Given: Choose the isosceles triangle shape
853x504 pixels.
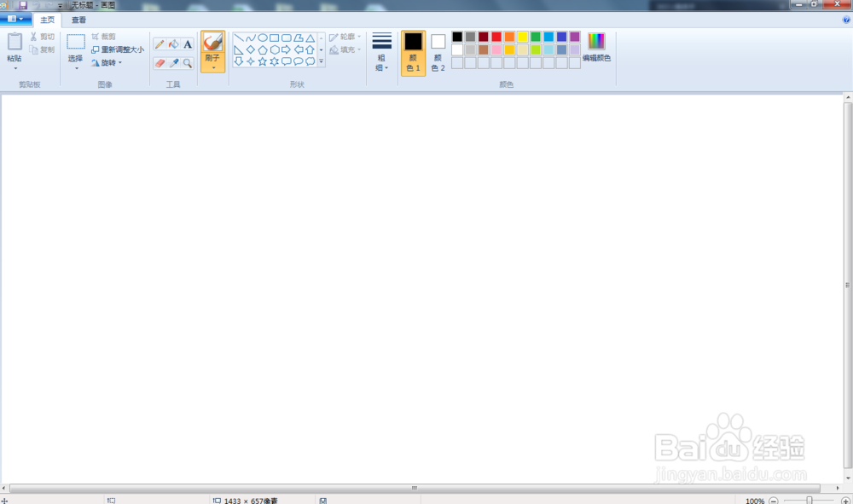Looking at the screenshot, I should tap(310, 38).
